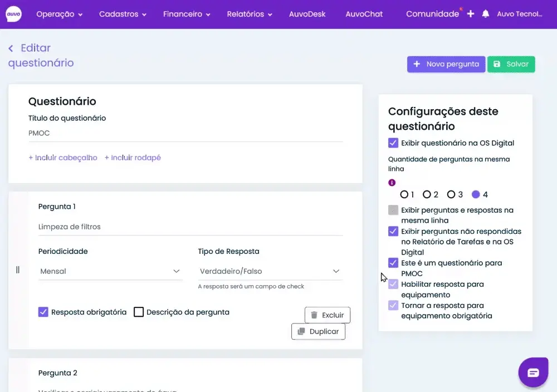Open Tipo de Resposta dropdown Verdadeiro/Falso

click(x=270, y=271)
